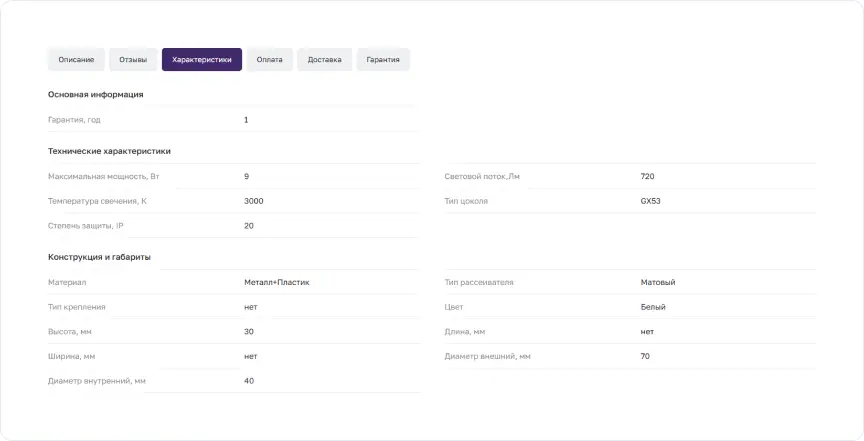Click the Матовый diffuser value
The image size is (864, 441).
658,282
